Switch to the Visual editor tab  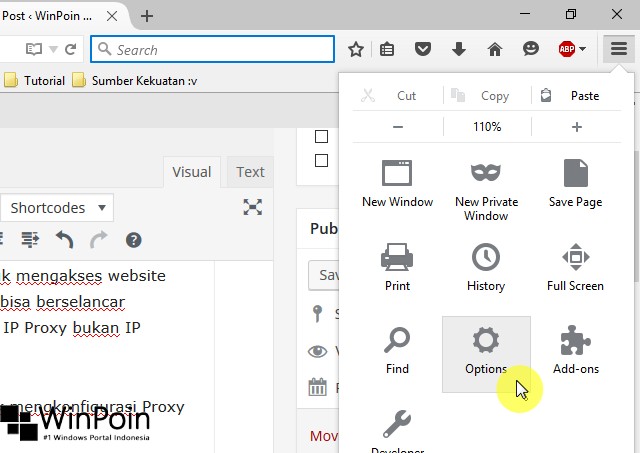tap(192, 172)
